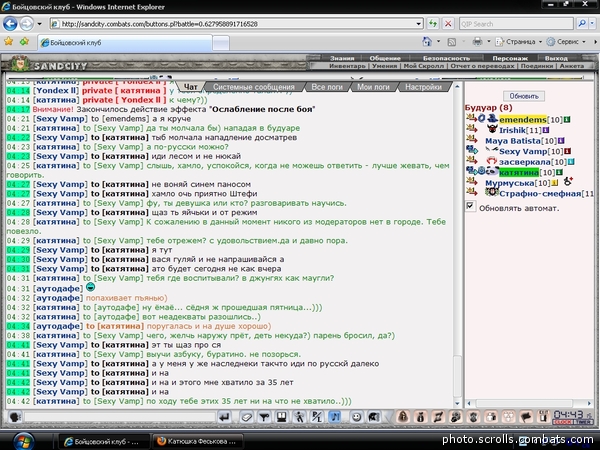Click the search magnifier icon
The width and height of the screenshot is (600, 450).
pyautogui.click(x=582, y=24)
